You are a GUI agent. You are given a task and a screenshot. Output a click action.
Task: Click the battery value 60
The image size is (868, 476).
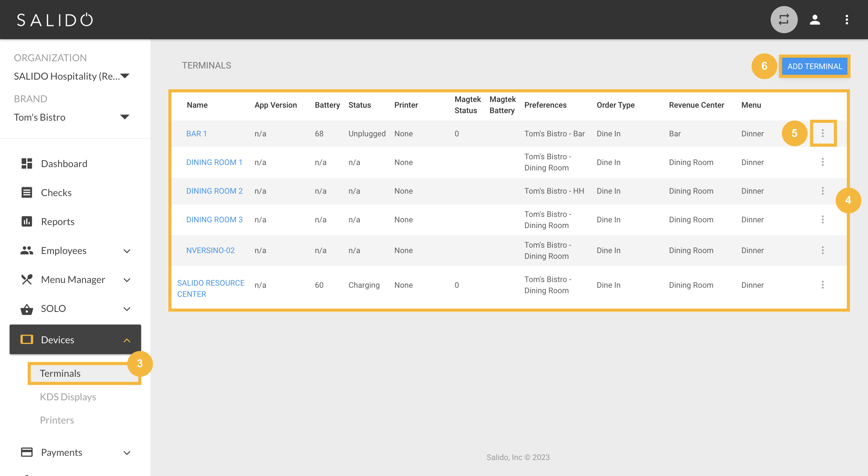click(x=319, y=285)
